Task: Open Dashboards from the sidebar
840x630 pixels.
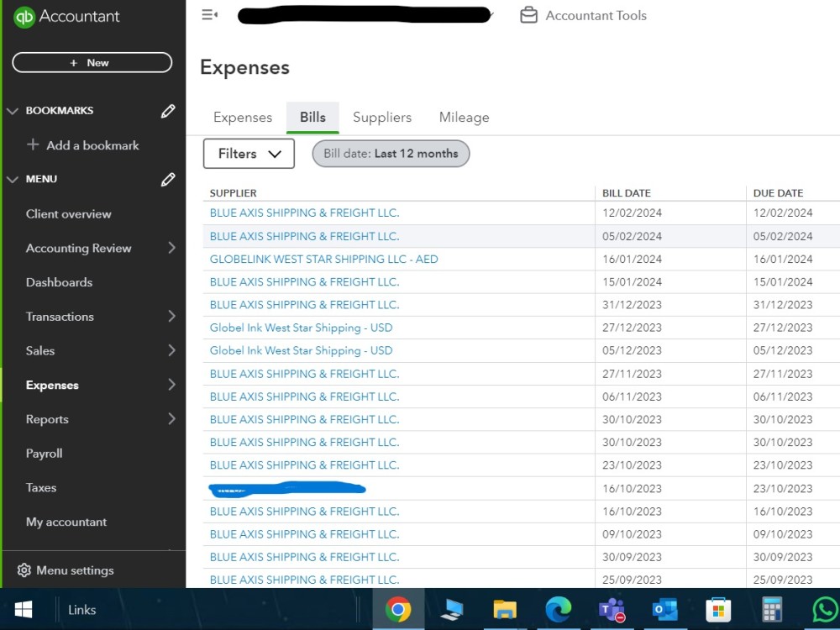Action: [x=59, y=282]
